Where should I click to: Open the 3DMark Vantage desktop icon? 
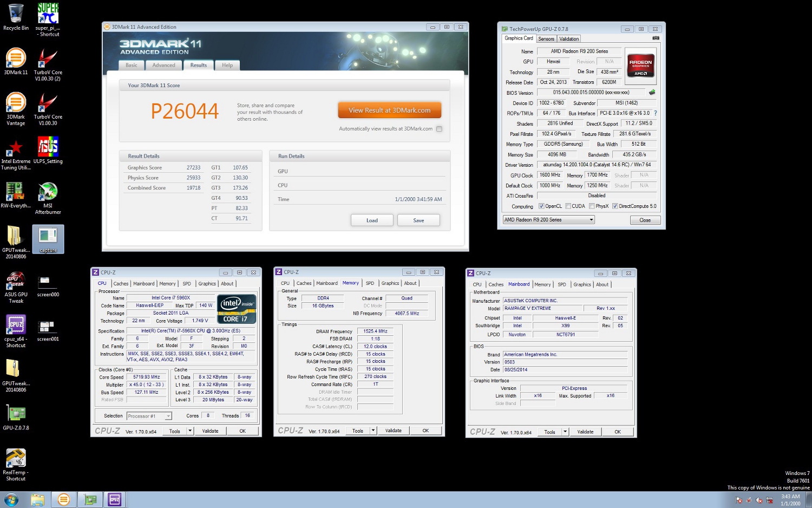pyautogui.click(x=16, y=108)
